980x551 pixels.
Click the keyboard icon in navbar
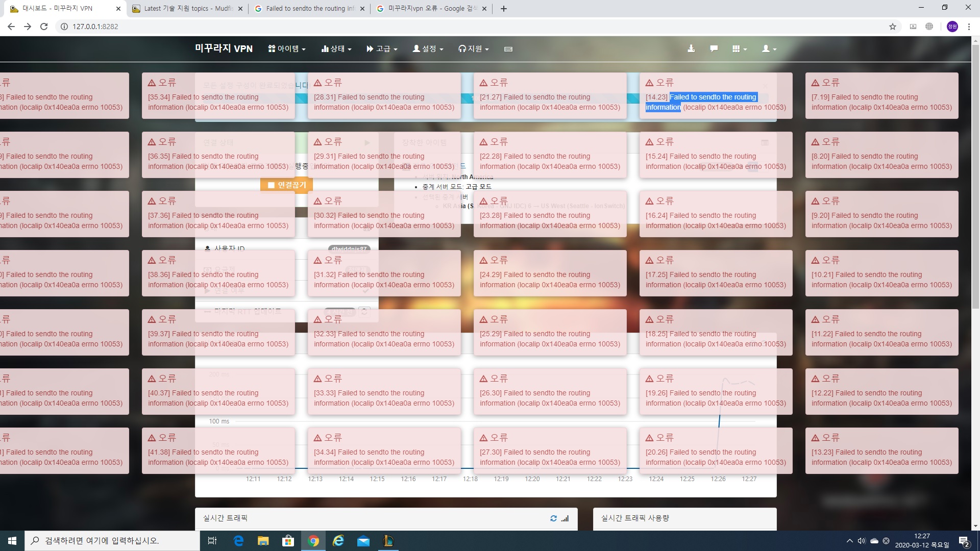point(508,49)
